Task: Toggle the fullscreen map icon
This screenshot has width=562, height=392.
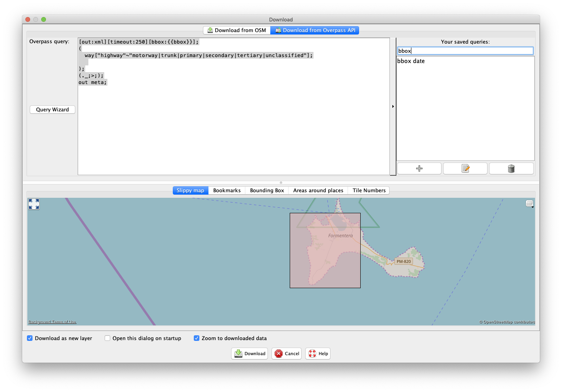Action: (x=34, y=204)
